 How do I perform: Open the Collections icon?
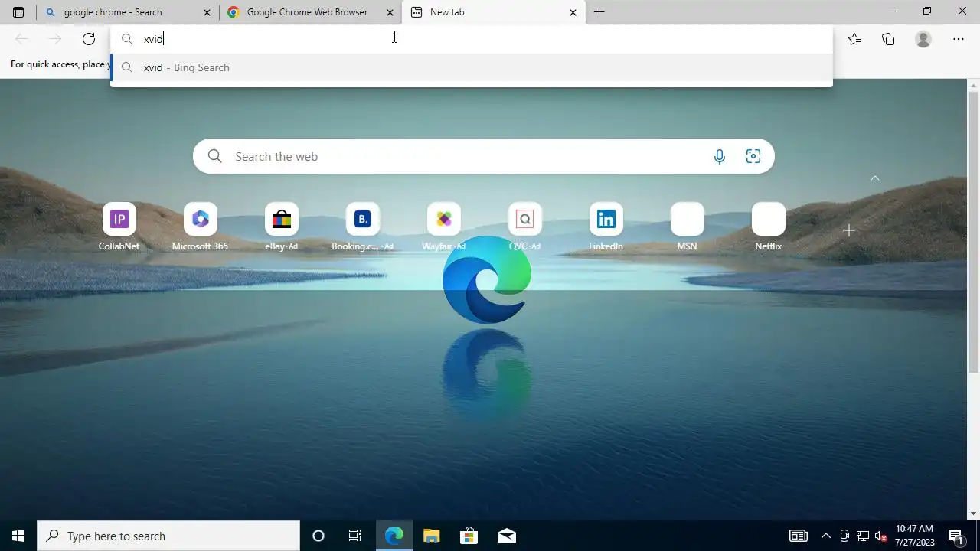coord(888,39)
